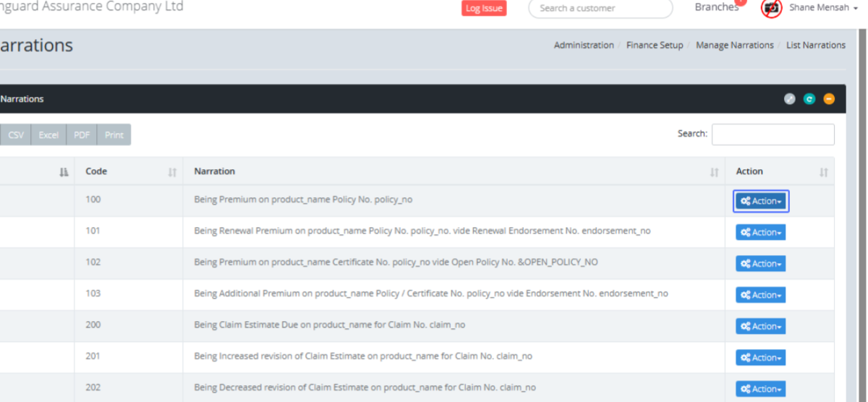The width and height of the screenshot is (868, 402).
Task: Open the Branches menu
Action: point(716,8)
